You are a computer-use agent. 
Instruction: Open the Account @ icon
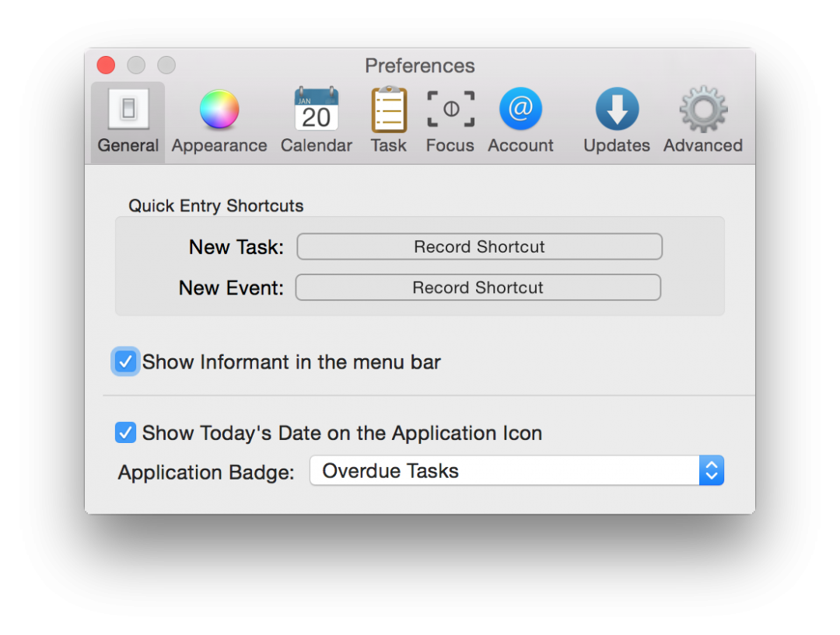520,110
